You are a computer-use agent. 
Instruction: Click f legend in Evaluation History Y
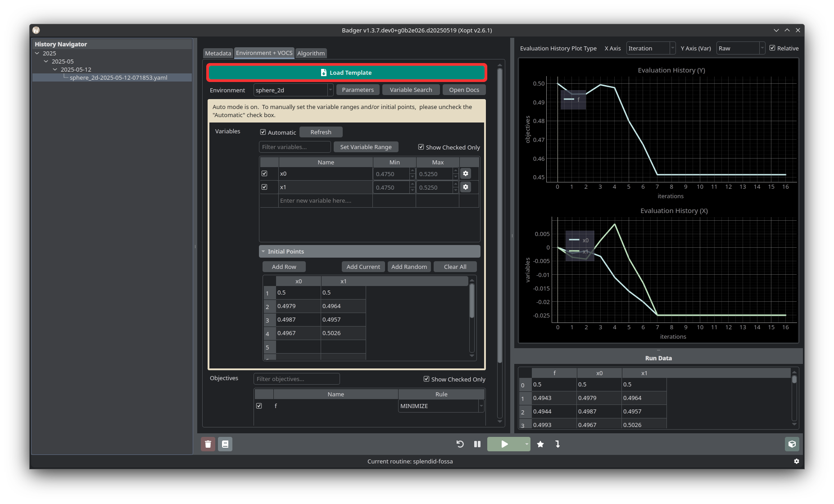(573, 100)
